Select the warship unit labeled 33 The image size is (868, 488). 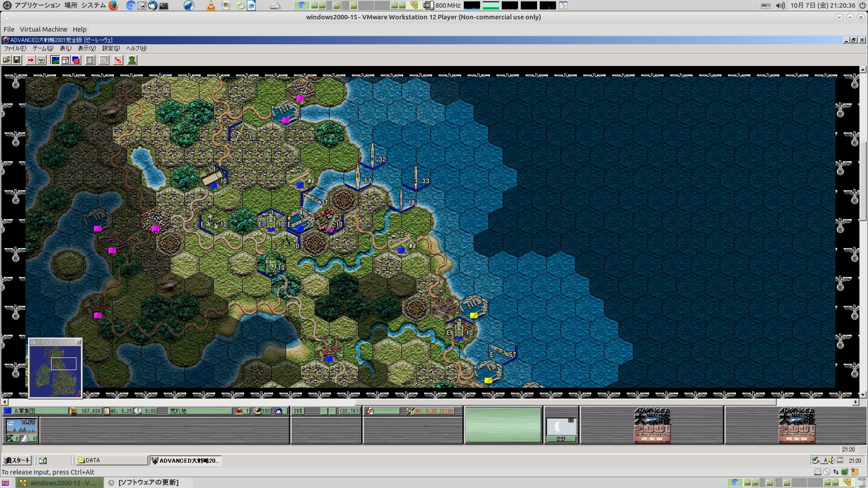point(415,178)
